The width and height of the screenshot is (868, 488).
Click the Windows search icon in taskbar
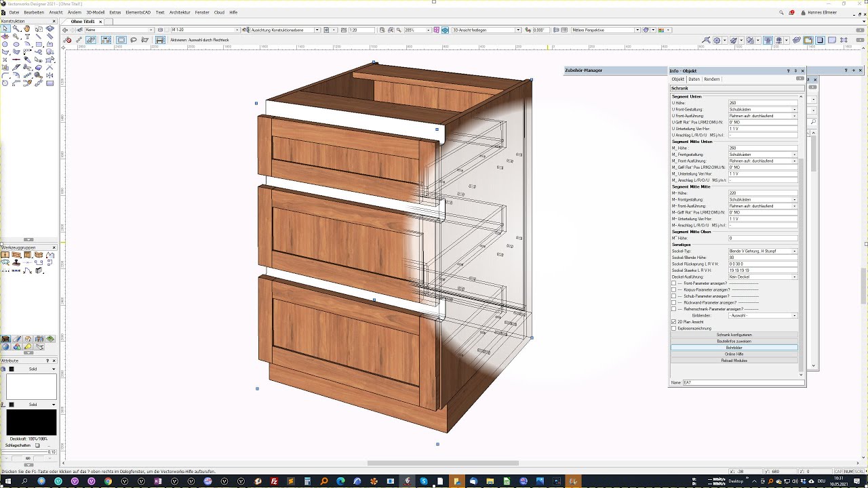(x=24, y=481)
